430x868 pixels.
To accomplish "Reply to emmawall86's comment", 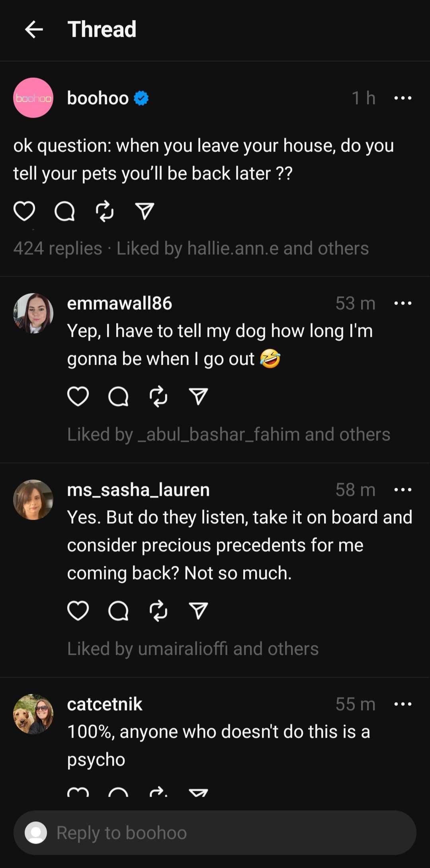I will pyautogui.click(x=118, y=397).
